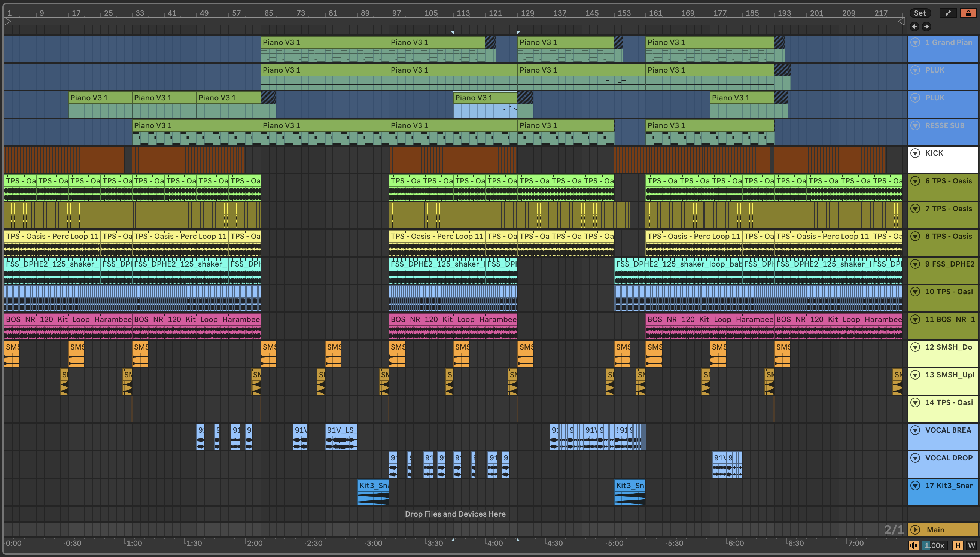980x557 pixels.
Task: Unfold the 12 SMSH_Do track
Action: pos(915,347)
